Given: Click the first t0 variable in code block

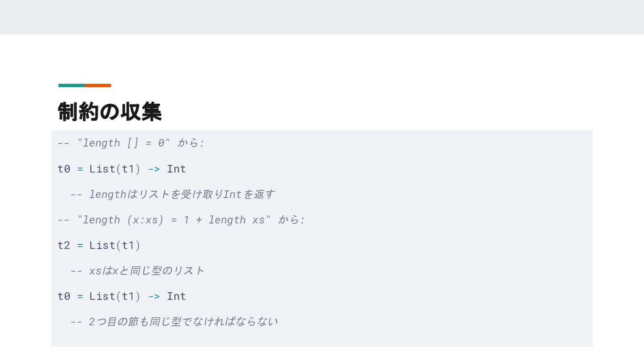Looking at the screenshot, I should [x=64, y=169].
